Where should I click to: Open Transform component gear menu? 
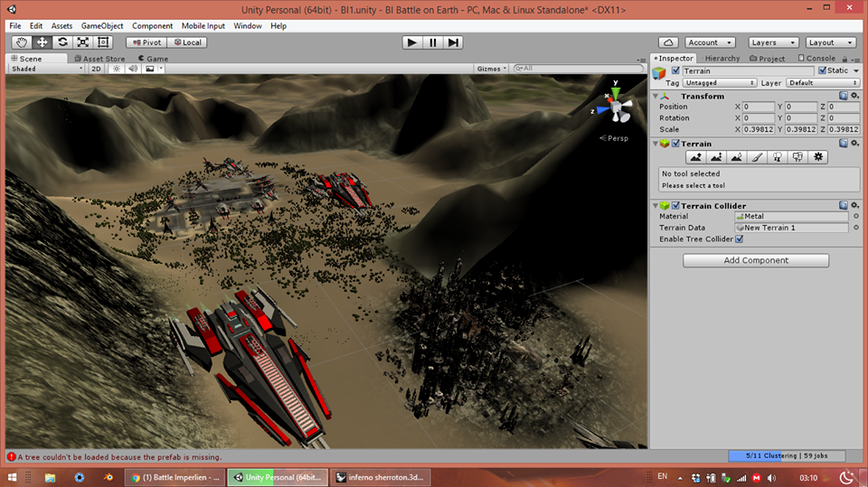[x=854, y=96]
